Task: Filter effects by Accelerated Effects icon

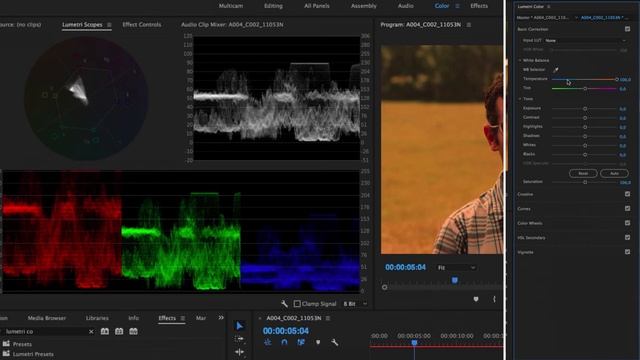Action: 105,331
